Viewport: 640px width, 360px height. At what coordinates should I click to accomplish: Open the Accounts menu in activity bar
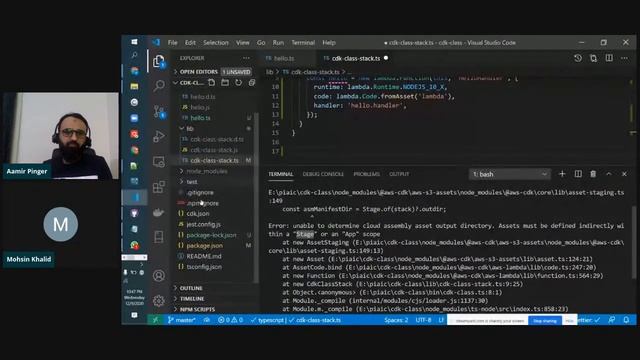[x=159, y=276]
